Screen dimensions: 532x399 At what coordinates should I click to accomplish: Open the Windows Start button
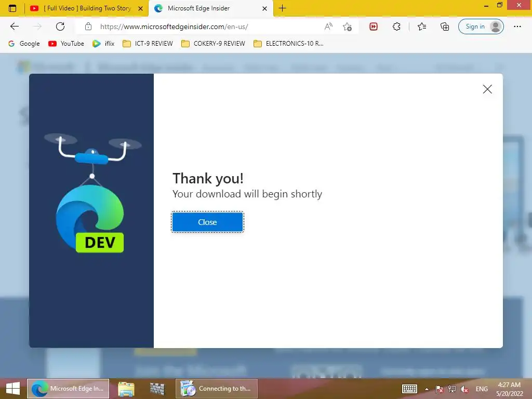coord(13,389)
